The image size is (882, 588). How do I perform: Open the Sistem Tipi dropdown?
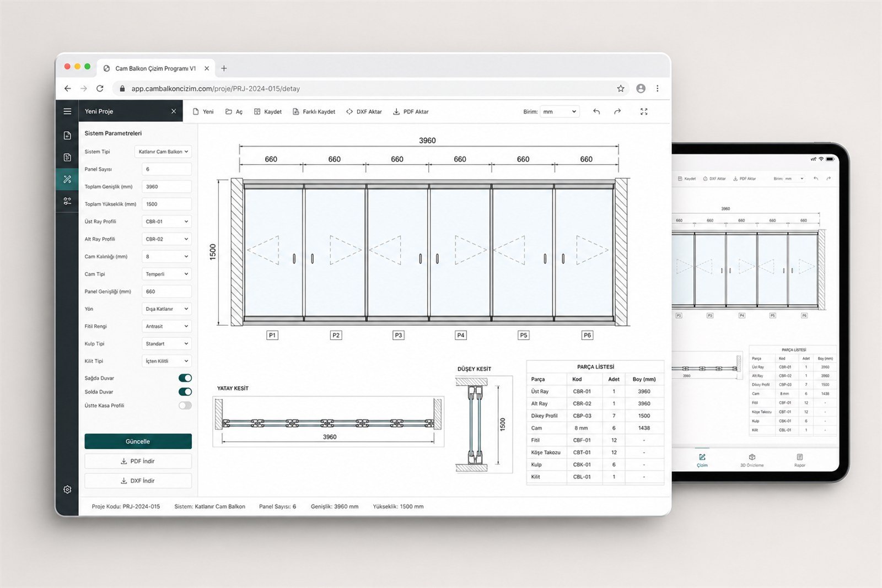coord(163,152)
